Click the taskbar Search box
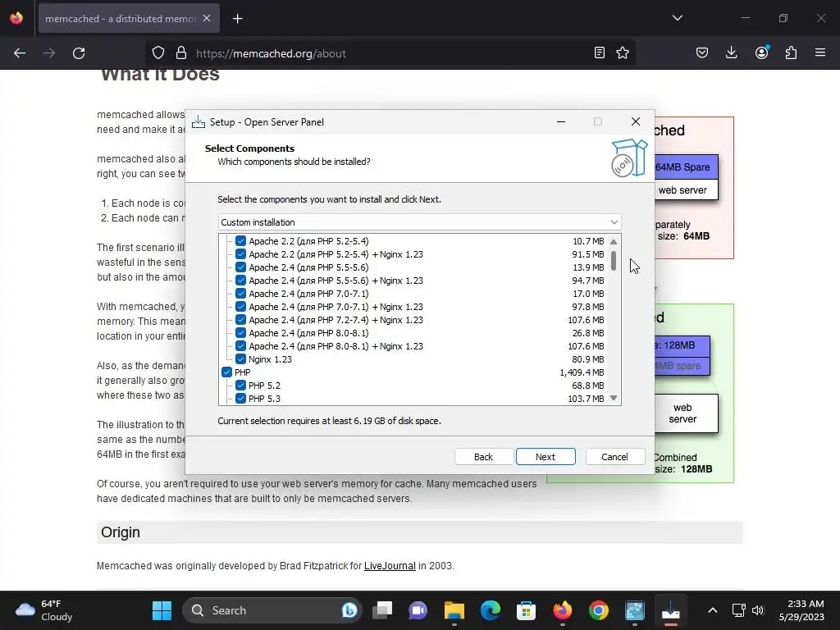840x630 pixels. pos(272,610)
